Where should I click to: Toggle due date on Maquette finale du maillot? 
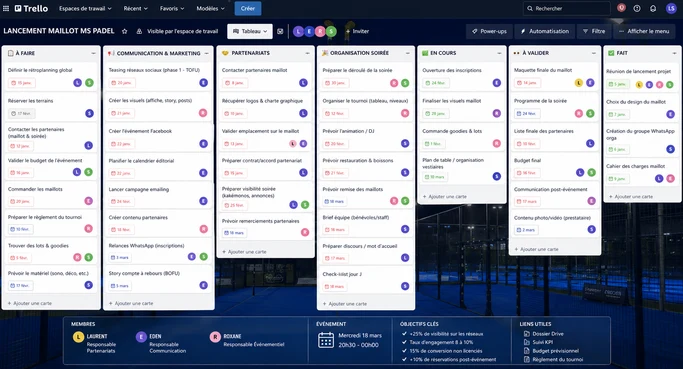click(527, 83)
